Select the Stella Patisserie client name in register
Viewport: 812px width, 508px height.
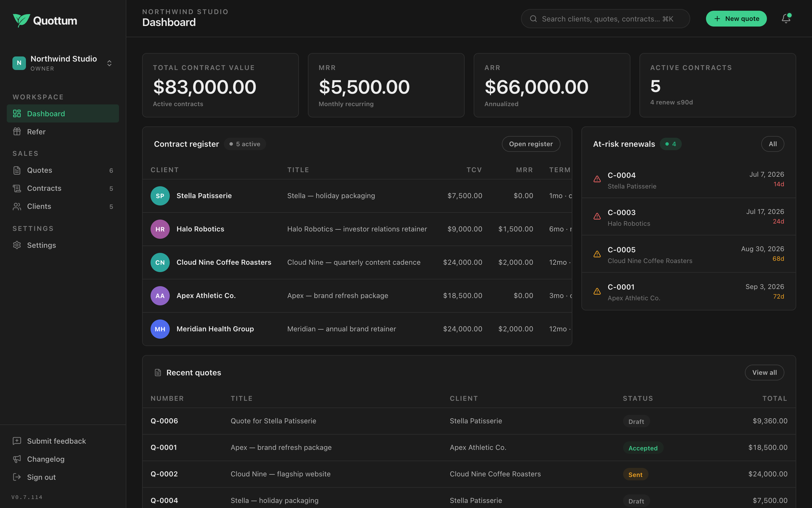204,196
